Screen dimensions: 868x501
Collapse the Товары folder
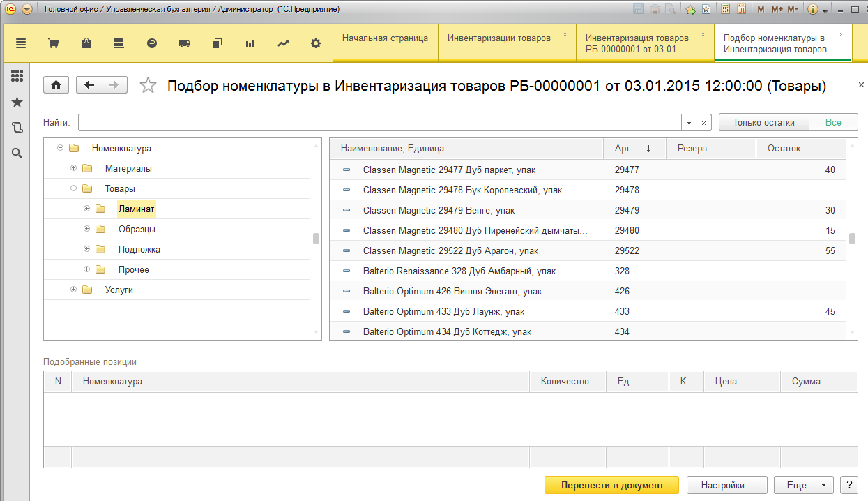[x=74, y=188]
